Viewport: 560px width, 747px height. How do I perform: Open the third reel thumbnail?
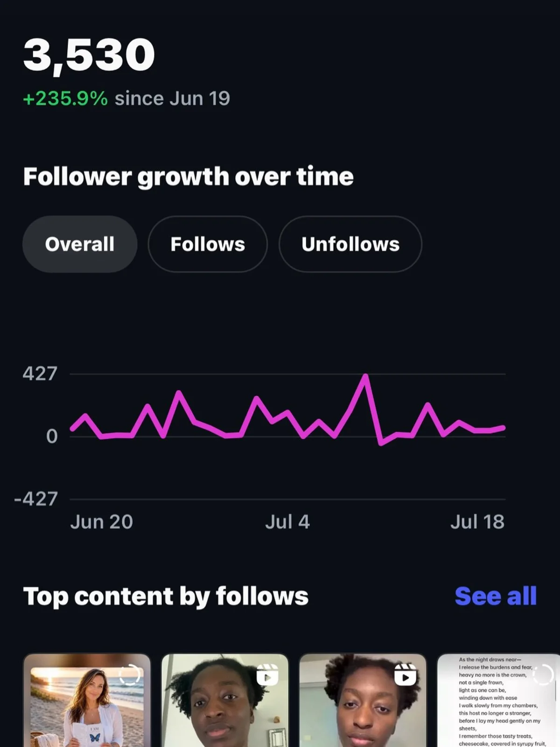(x=363, y=700)
